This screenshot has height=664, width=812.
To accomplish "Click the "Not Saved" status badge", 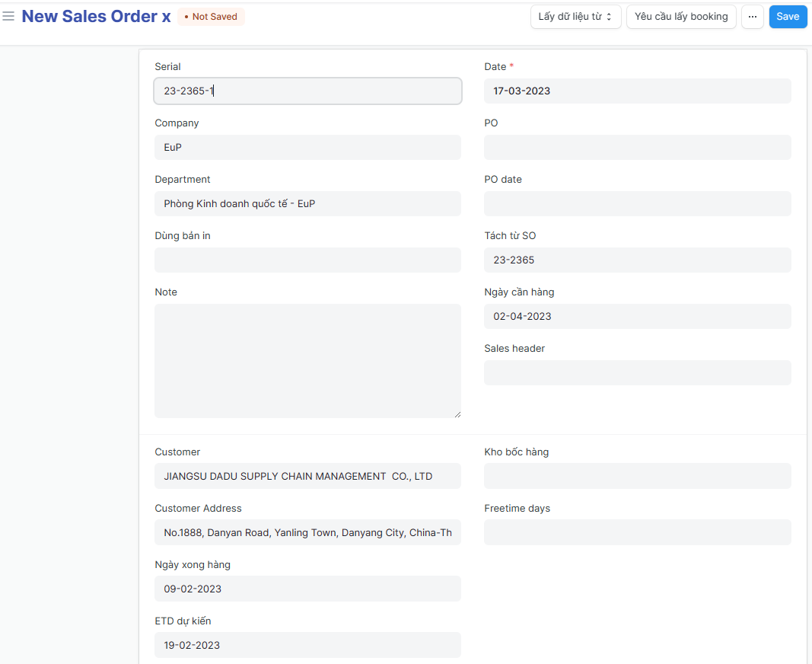I will point(211,16).
